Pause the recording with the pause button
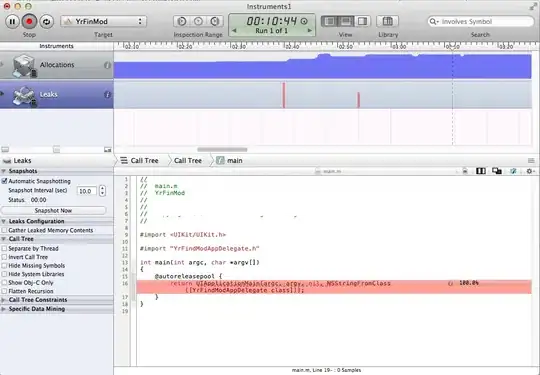 (12, 22)
